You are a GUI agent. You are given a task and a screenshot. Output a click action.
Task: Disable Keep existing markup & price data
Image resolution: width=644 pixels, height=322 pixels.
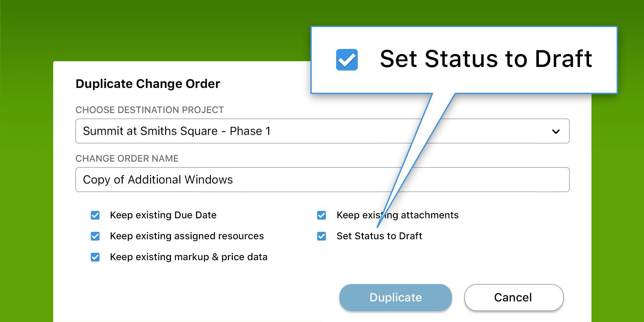coord(95,257)
